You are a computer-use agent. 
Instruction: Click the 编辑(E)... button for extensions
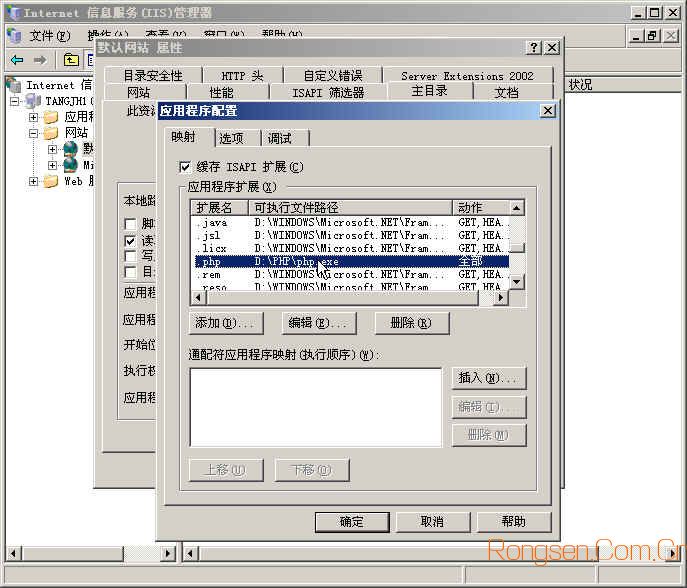319,323
